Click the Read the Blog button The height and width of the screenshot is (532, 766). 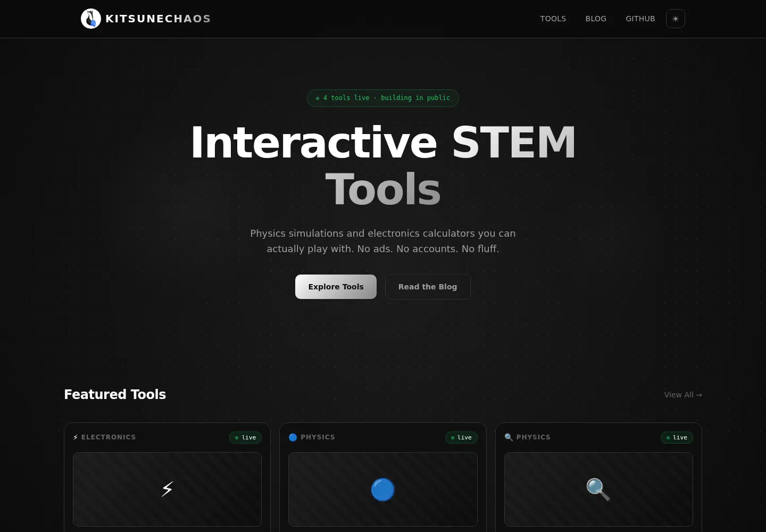(428, 287)
